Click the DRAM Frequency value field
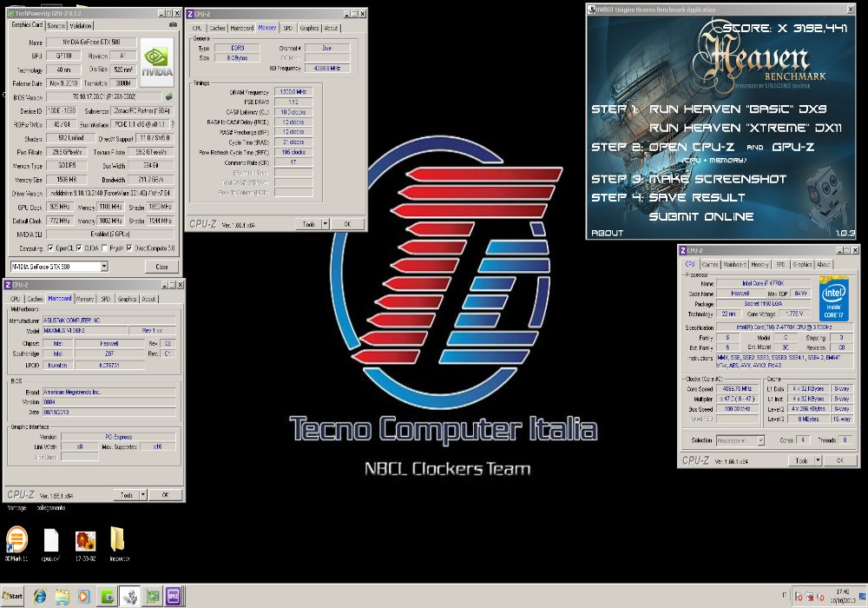This screenshot has height=608, width=868. (293, 92)
